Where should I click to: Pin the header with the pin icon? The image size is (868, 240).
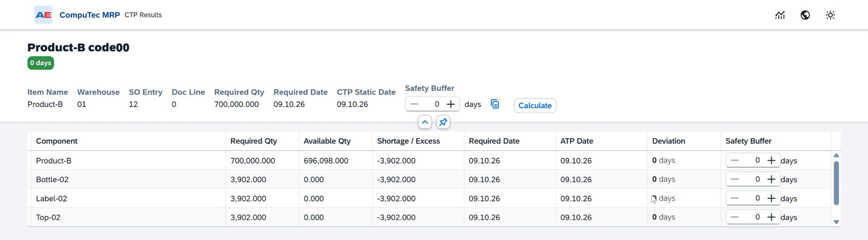pos(443,123)
